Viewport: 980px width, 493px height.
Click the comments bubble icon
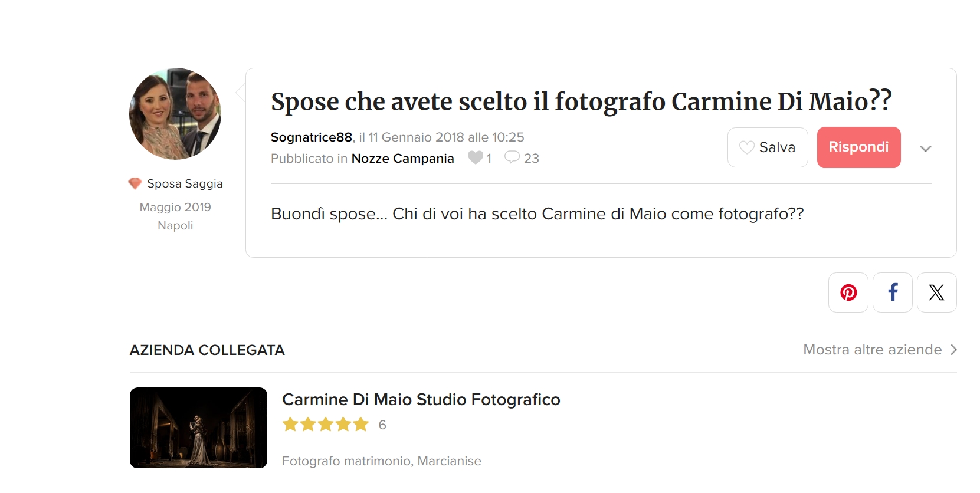point(512,157)
